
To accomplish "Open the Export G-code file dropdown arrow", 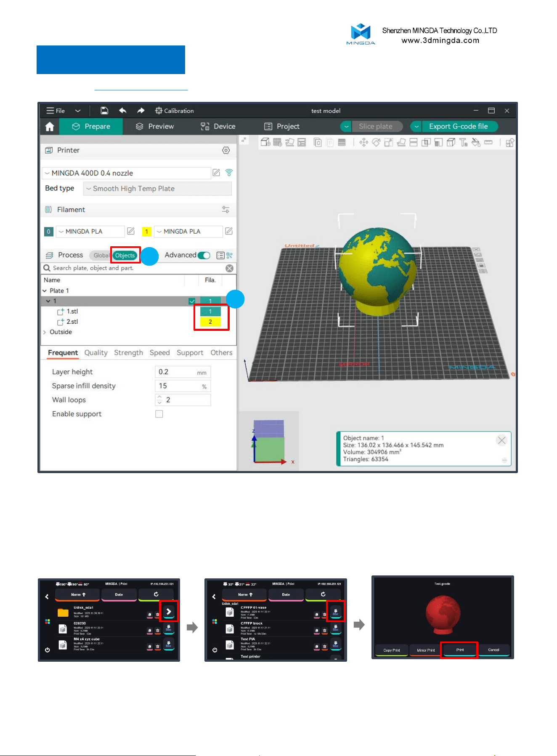I will coord(416,126).
